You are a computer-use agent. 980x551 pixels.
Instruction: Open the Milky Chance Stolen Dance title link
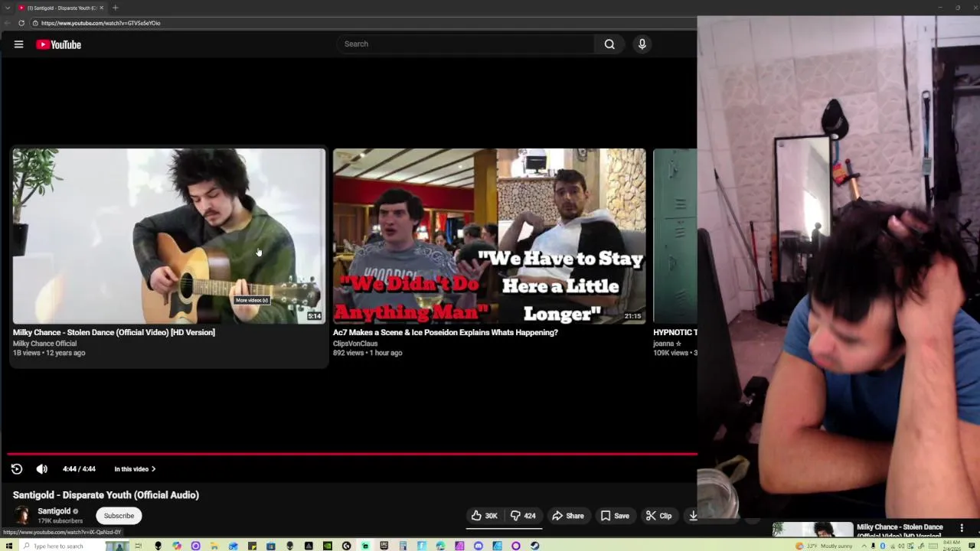[114, 332]
